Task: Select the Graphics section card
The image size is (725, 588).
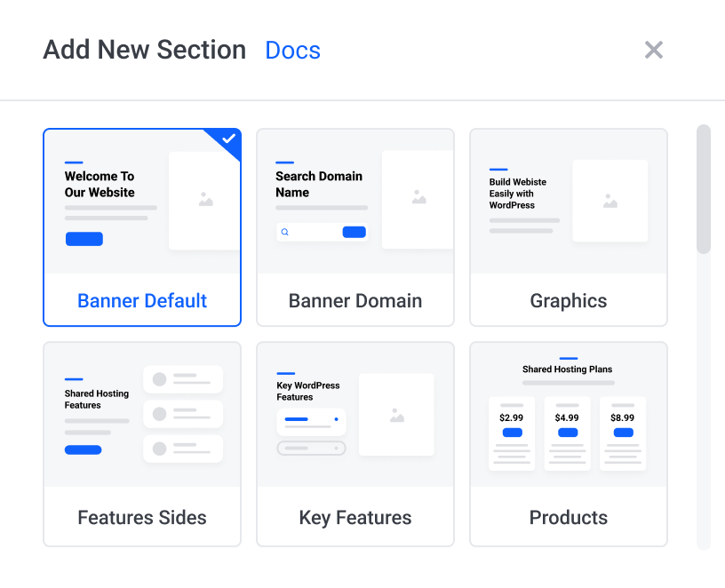Action: pyautogui.click(x=569, y=227)
